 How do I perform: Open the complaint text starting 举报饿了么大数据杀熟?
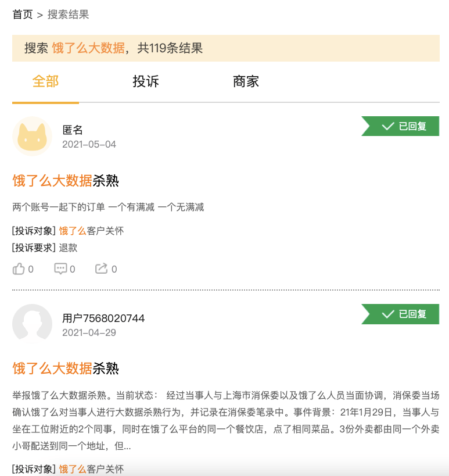tap(226, 421)
